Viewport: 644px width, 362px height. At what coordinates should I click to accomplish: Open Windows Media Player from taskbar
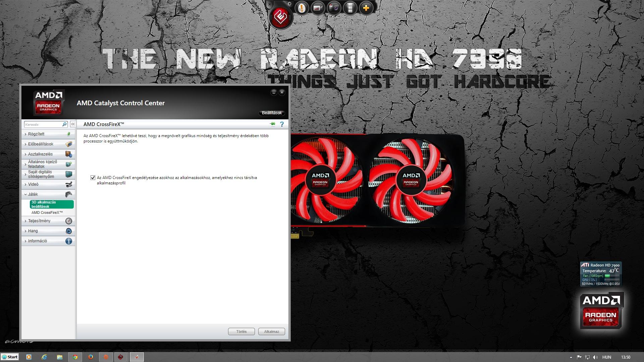pos(29,357)
